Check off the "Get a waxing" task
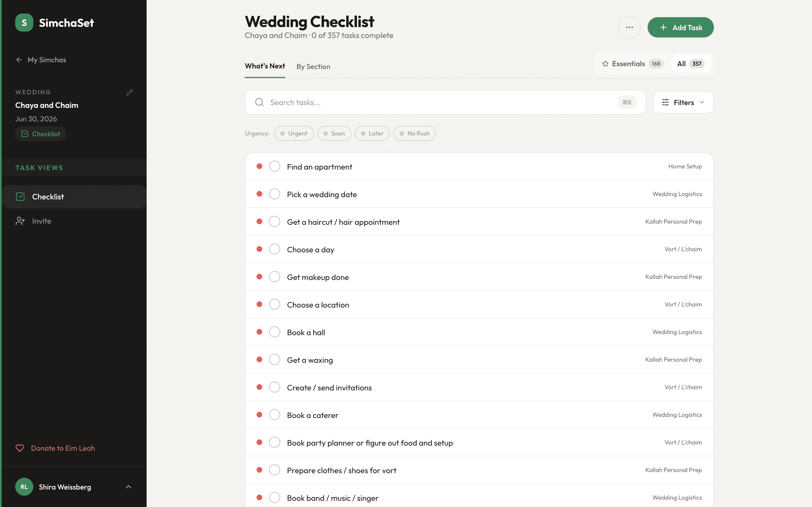Viewport: 812px width, 507px height. (274, 359)
